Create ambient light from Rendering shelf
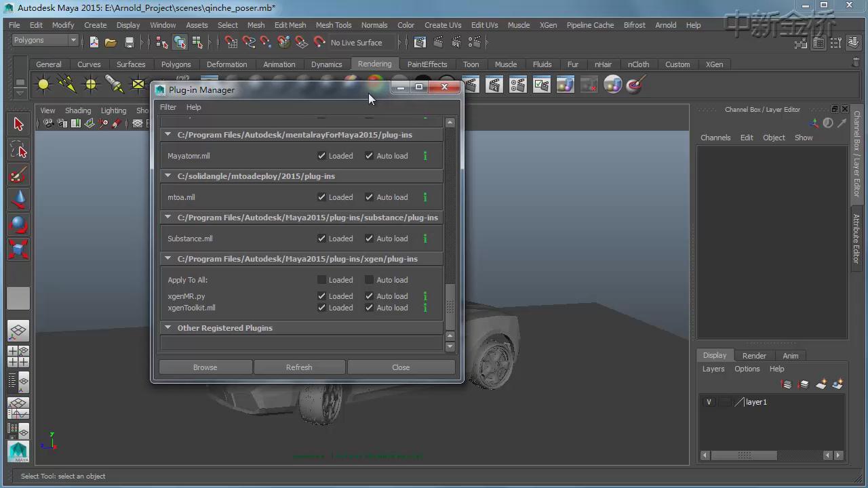868x488 pixels. [43, 85]
